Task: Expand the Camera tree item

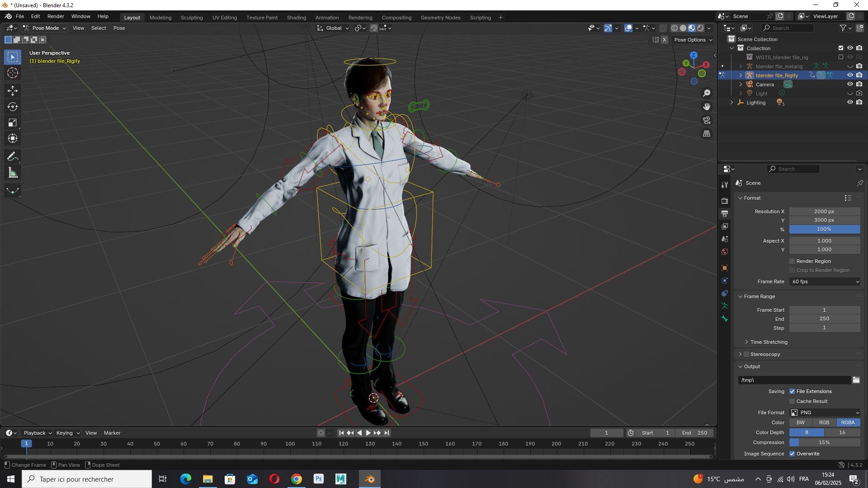Action: (741, 84)
